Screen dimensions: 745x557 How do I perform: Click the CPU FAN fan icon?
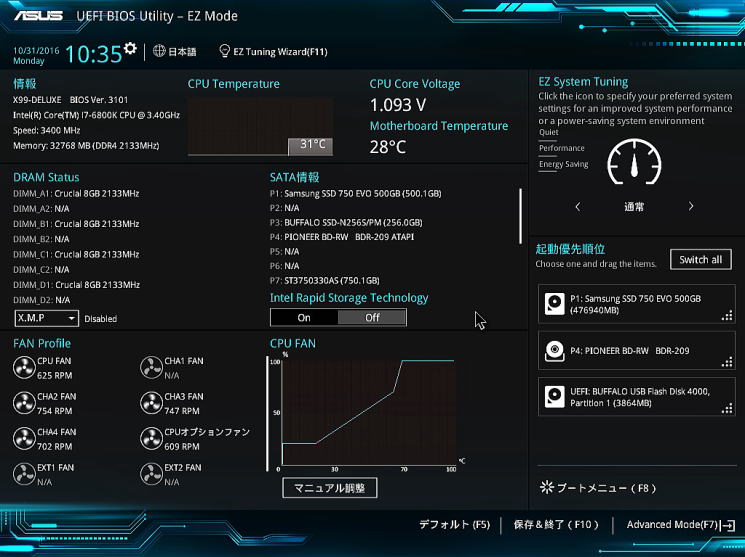click(x=24, y=368)
